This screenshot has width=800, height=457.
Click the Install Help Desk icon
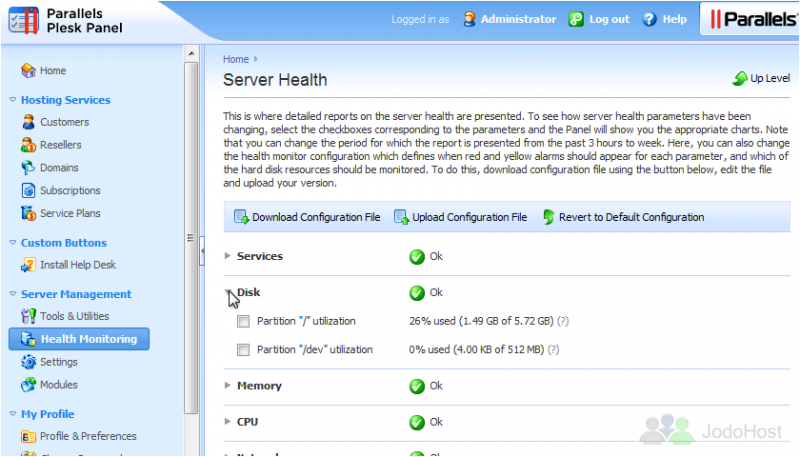[28, 265]
